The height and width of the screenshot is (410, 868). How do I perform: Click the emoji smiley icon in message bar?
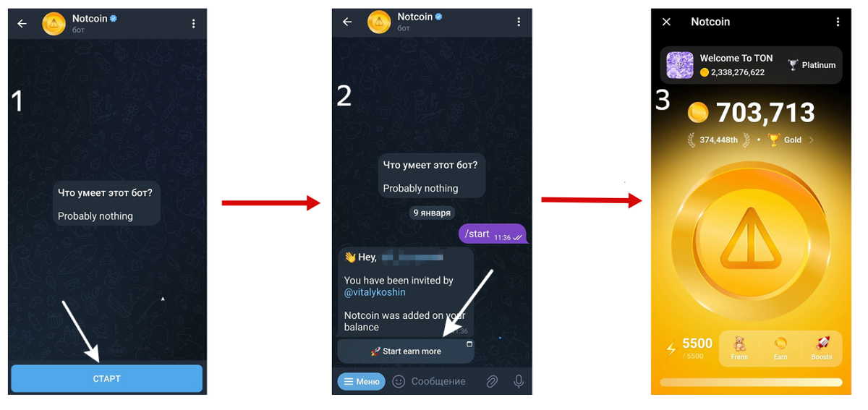tap(399, 381)
